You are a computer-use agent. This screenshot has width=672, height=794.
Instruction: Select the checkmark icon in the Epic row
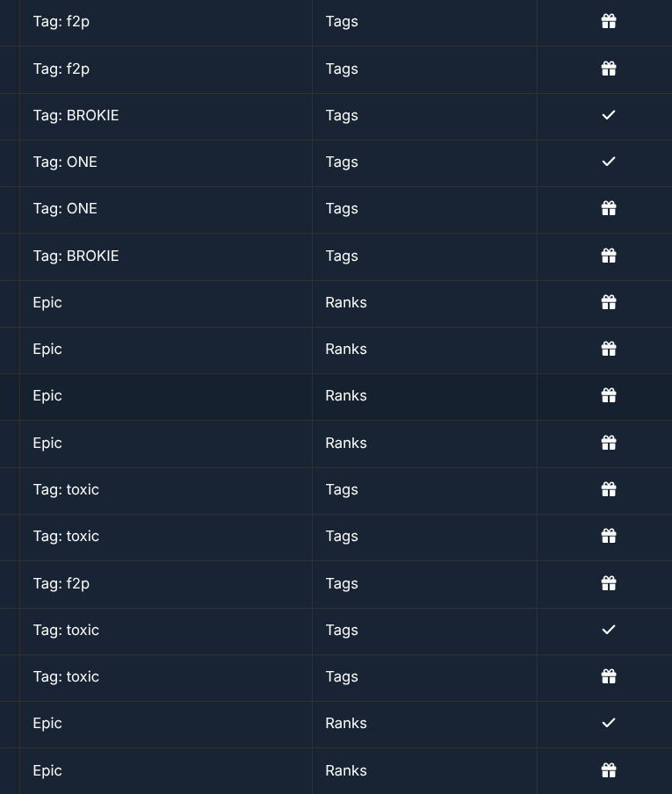click(x=609, y=723)
